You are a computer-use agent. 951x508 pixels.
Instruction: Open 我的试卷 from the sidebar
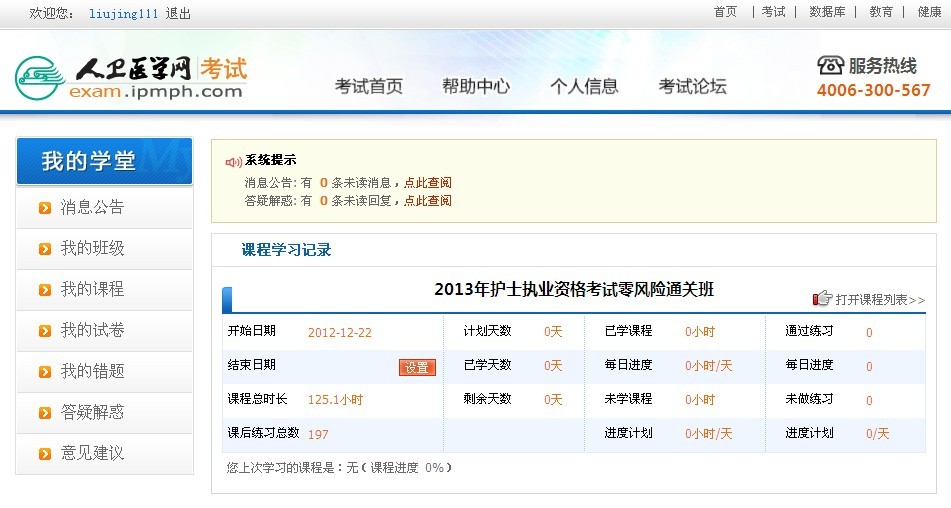click(104, 331)
